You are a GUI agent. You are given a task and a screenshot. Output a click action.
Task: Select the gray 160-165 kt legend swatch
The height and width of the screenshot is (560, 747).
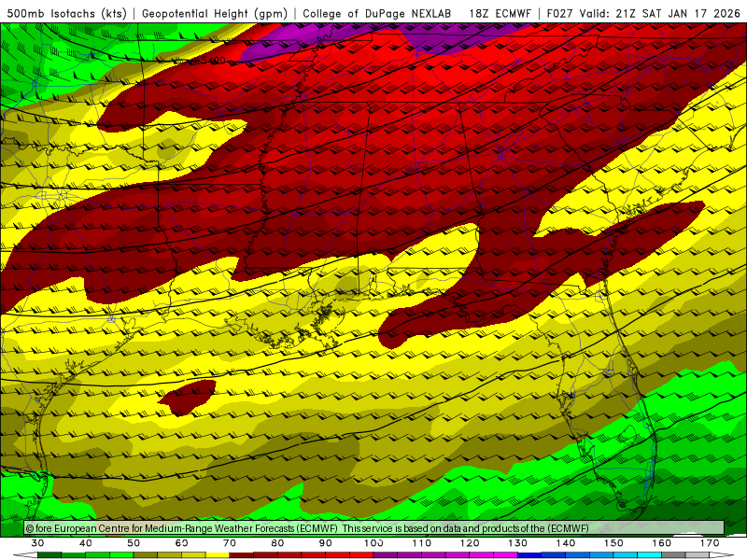coord(673,555)
